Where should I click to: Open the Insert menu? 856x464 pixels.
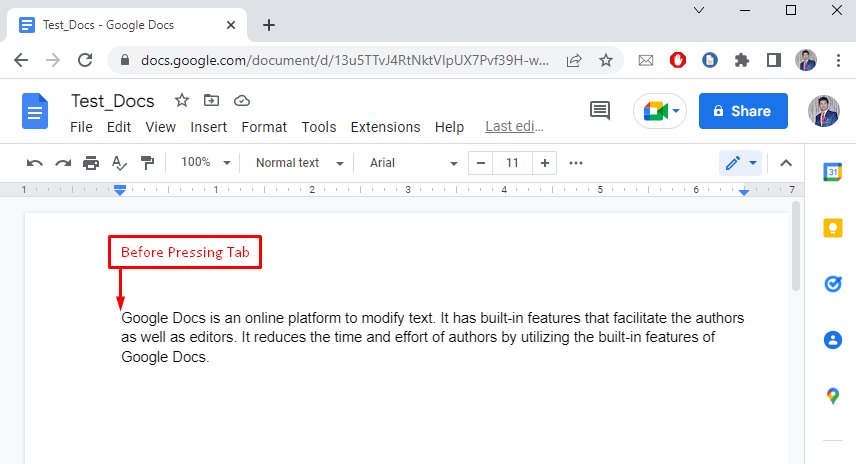coord(209,127)
